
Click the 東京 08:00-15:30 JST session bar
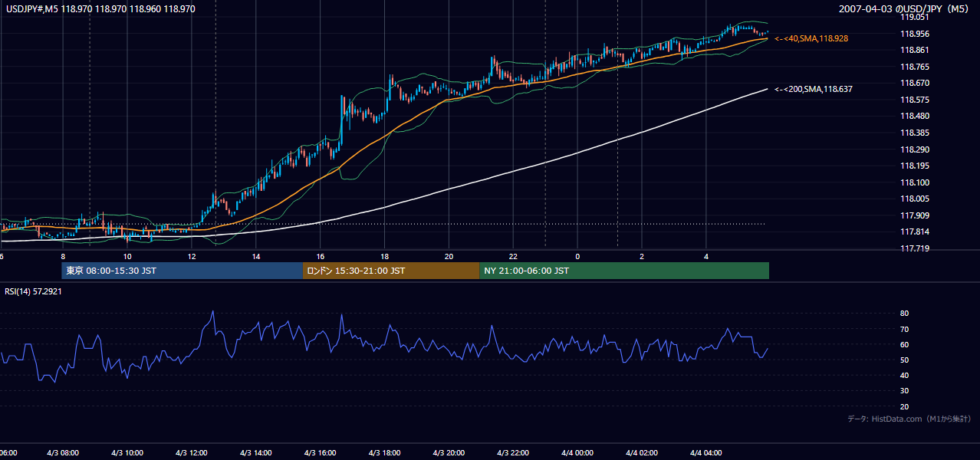coord(183,271)
